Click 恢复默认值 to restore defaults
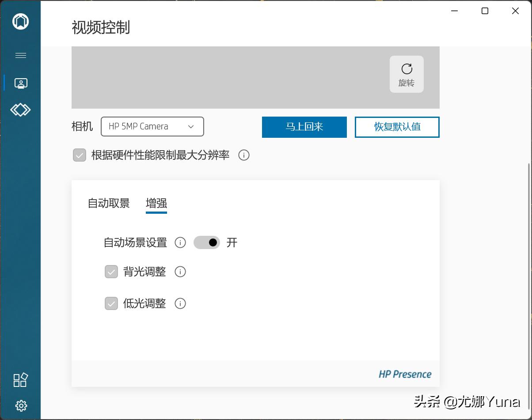Screen dimensions: 532x420 pos(396,127)
